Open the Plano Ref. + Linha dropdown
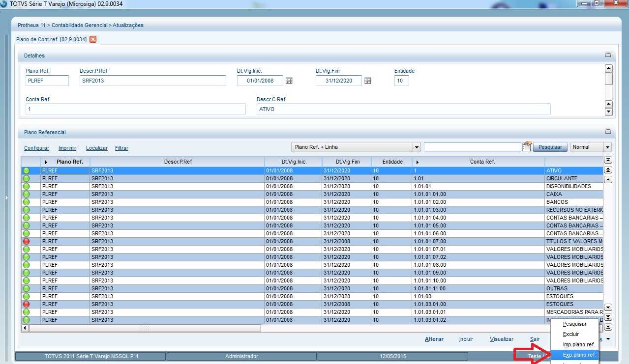Screen dimensions: 629x364 click(x=416, y=146)
